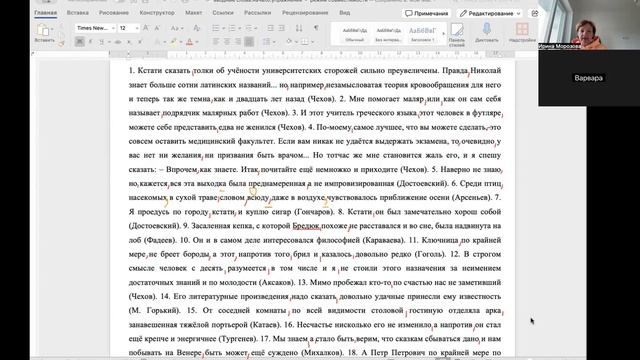
Task: Justify the paragraph text
Action: 249,42
